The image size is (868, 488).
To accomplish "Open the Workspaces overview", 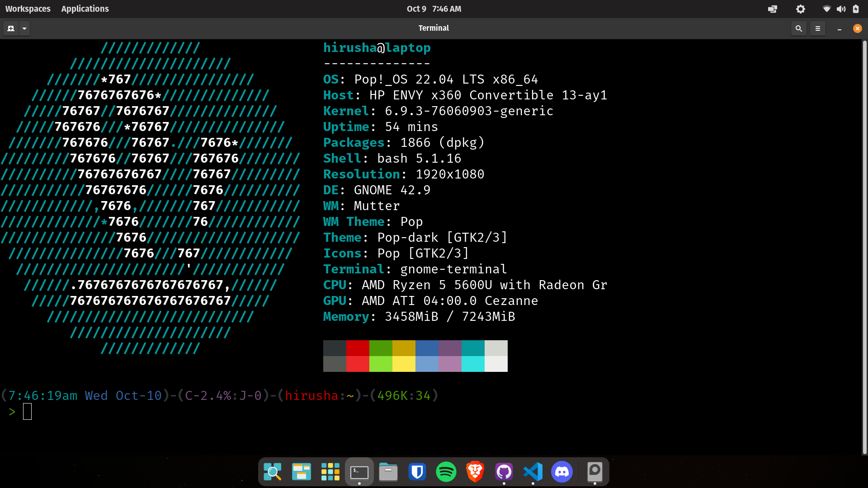I will [x=28, y=9].
